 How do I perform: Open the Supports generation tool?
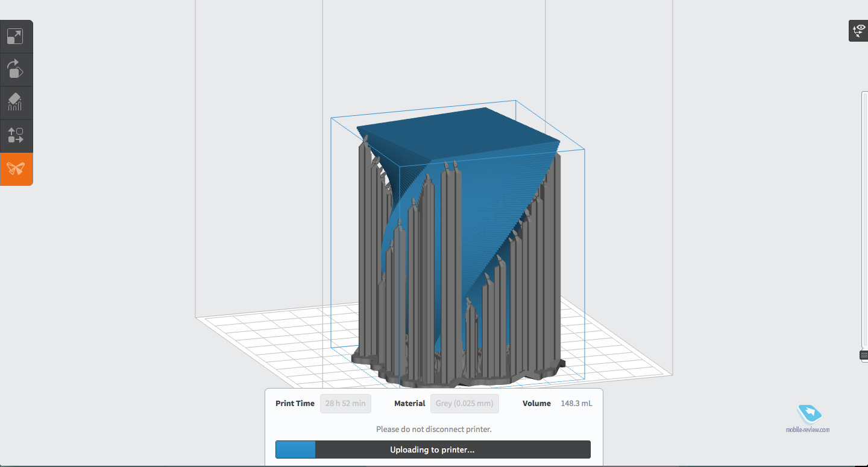pyautogui.click(x=15, y=102)
